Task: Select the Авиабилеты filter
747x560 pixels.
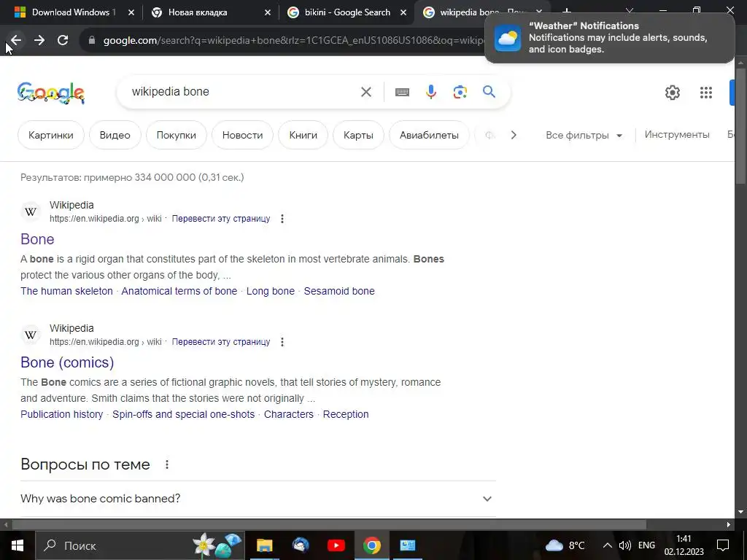Action: [x=429, y=135]
